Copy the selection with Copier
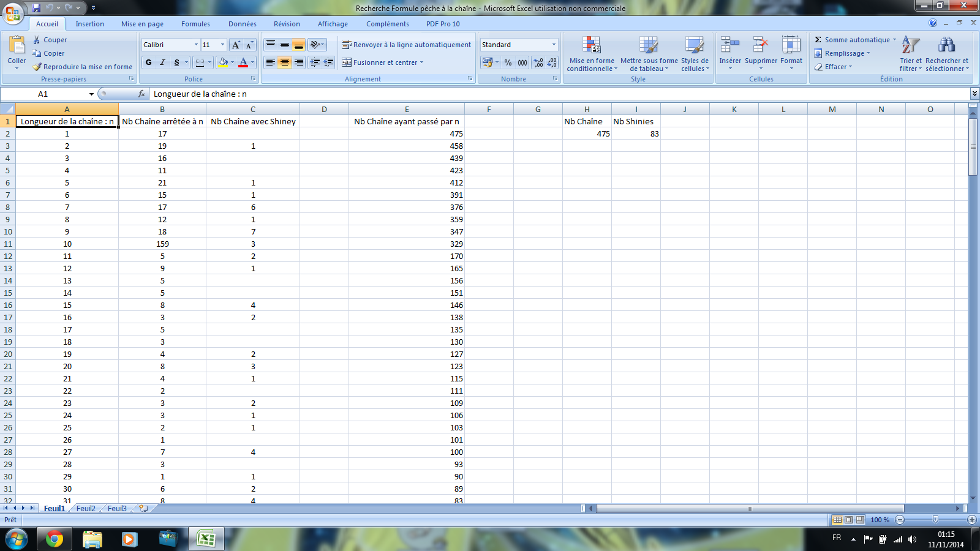980x551 pixels. 48,53
